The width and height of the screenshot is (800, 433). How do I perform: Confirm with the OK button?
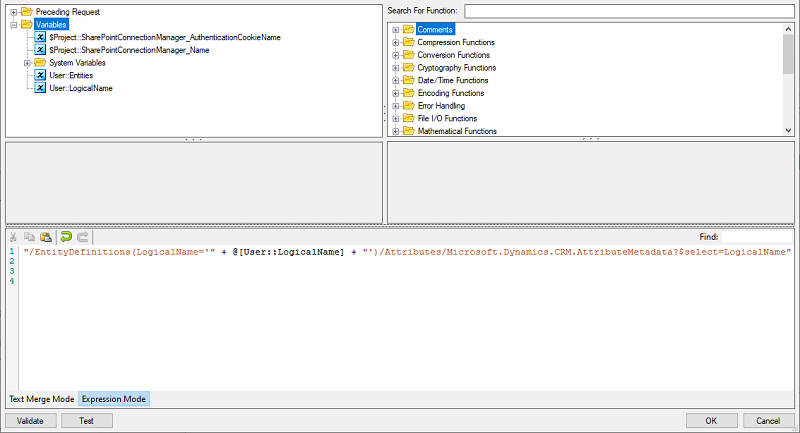(x=711, y=421)
